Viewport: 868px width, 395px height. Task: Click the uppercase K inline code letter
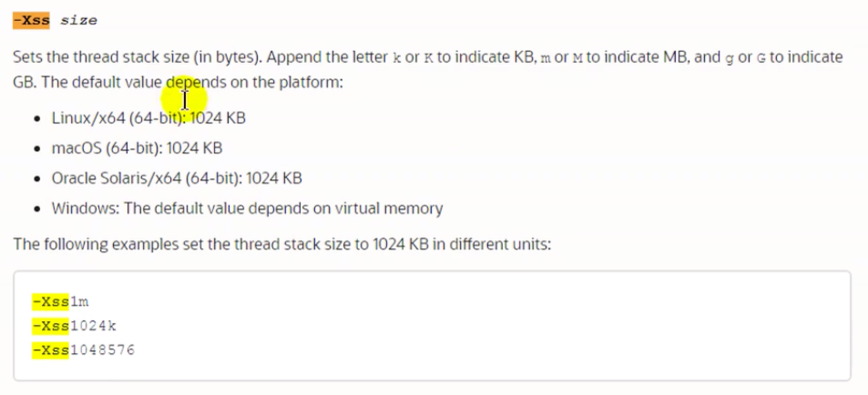[x=428, y=58]
